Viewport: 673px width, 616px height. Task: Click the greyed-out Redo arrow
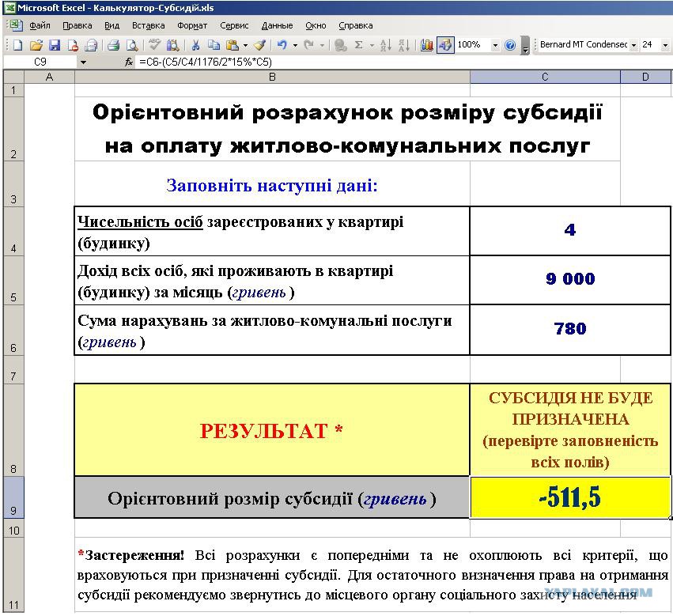(x=308, y=45)
